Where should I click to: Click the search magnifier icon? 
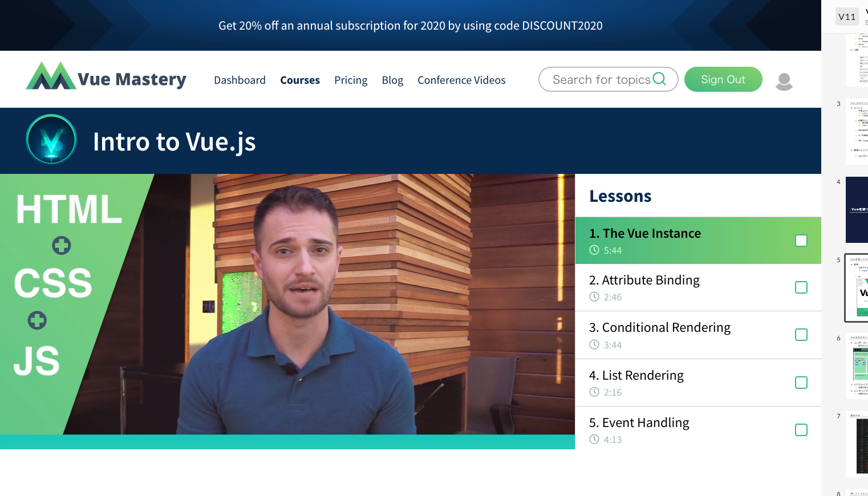(659, 79)
